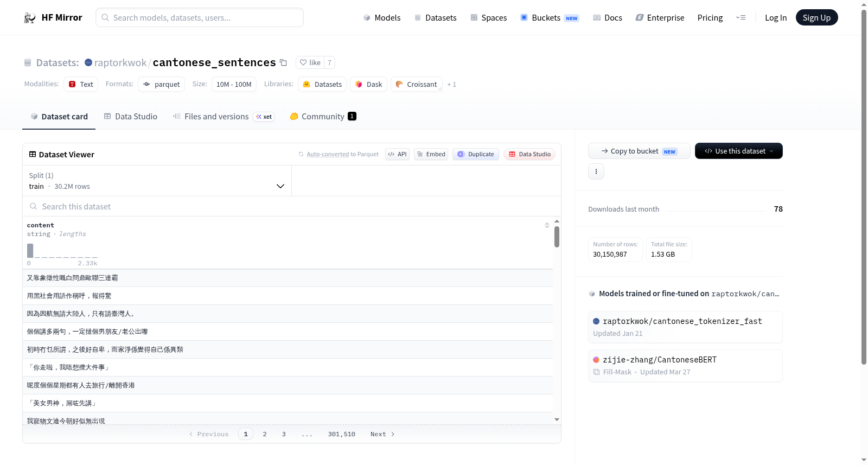
Task: Click the Next page button
Action: [382, 435]
